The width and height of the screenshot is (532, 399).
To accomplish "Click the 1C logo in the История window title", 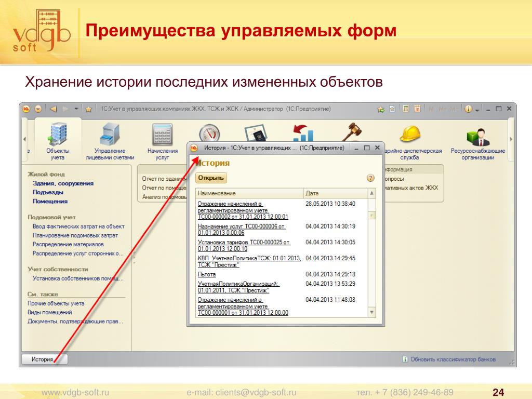I will coord(194,148).
